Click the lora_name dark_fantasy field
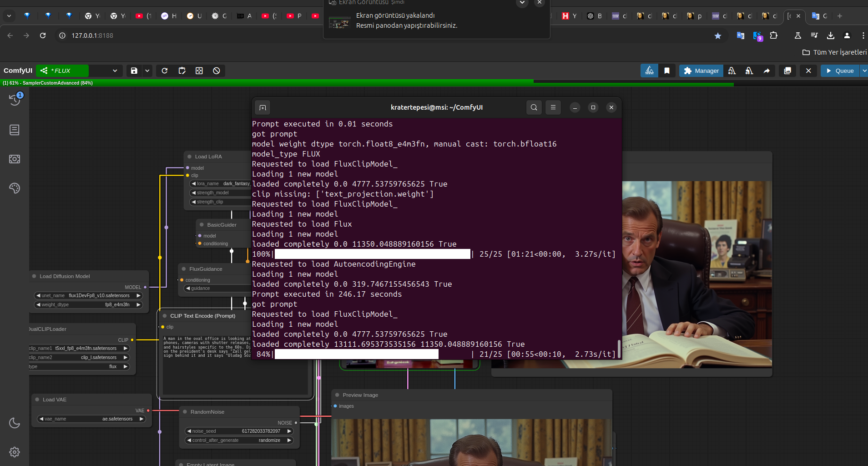This screenshot has height=466, width=868. [x=221, y=183]
